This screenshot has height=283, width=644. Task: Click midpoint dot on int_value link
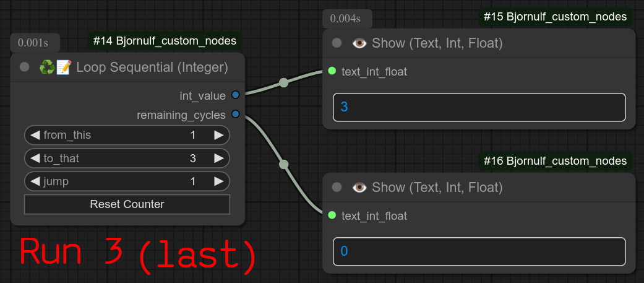pyautogui.click(x=283, y=82)
